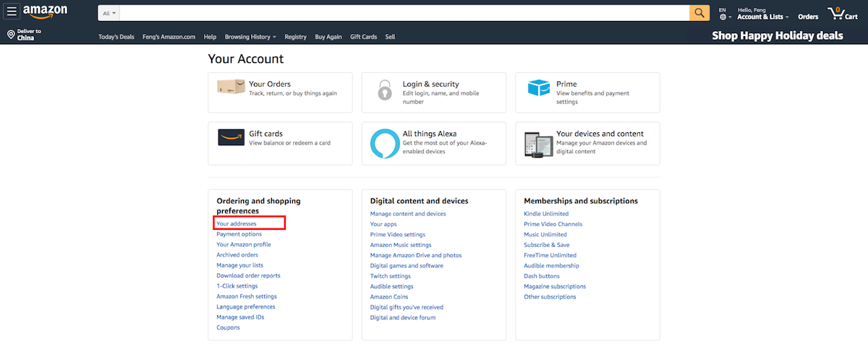Open Digital games and software link
This screenshot has width=868, height=344.
pyautogui.click(x=407, y=265)
